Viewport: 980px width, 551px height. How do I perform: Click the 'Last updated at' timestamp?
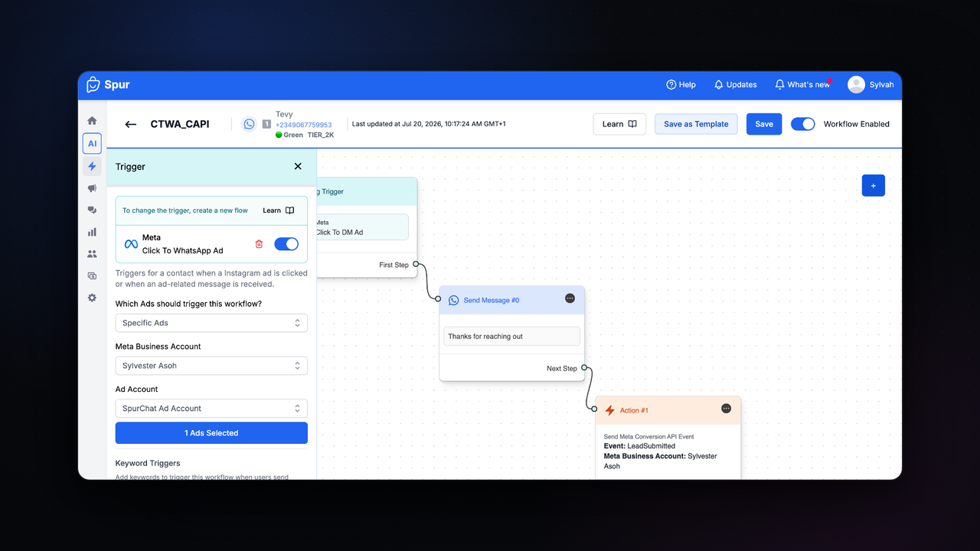coord(429,124)
